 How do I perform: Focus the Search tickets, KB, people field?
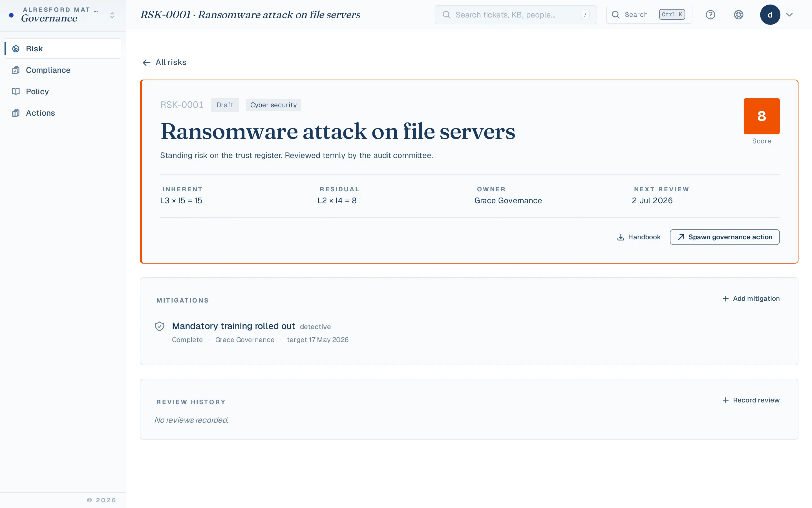click(x=516, y=15)
